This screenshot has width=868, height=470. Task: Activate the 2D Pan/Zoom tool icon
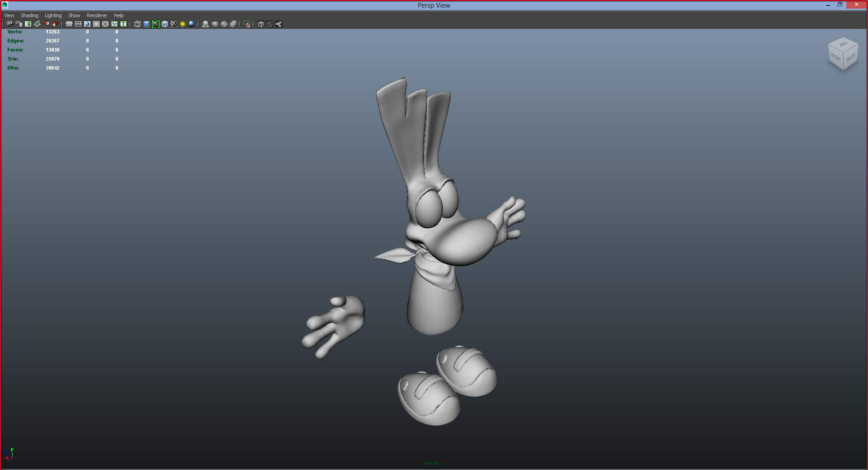(x=47, y=24)
